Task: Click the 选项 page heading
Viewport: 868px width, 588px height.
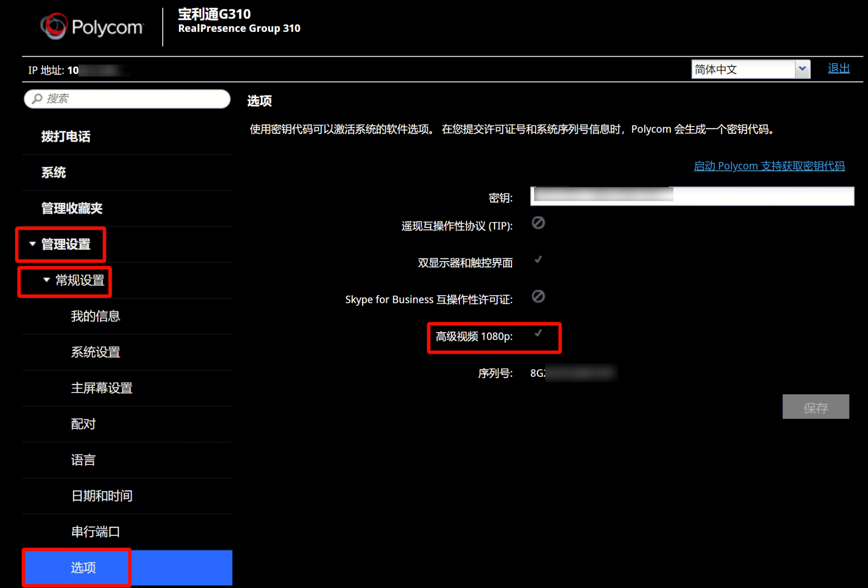Action: (259, 101)
